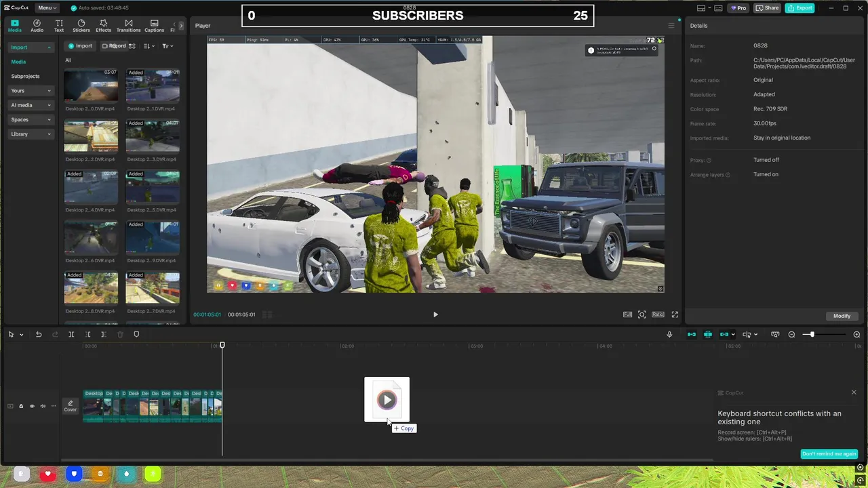Open the Player panel menu icon
868x488 pixels.
tap(671, 26)
